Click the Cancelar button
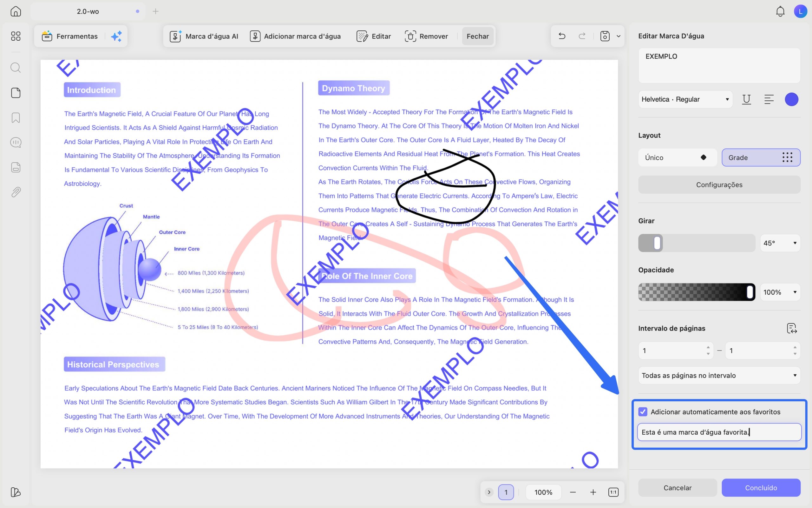 pyautogui.click(x=677, y=488)
